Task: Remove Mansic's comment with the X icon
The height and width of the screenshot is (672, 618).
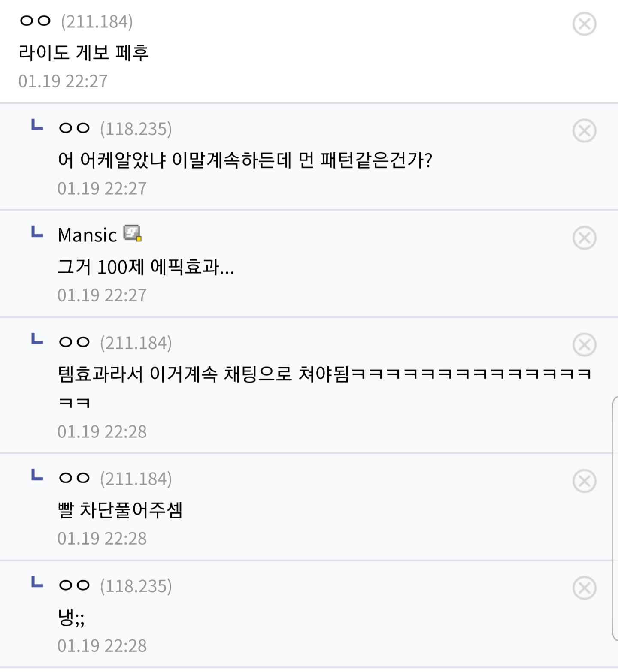Action: click(x=584, y=238)
